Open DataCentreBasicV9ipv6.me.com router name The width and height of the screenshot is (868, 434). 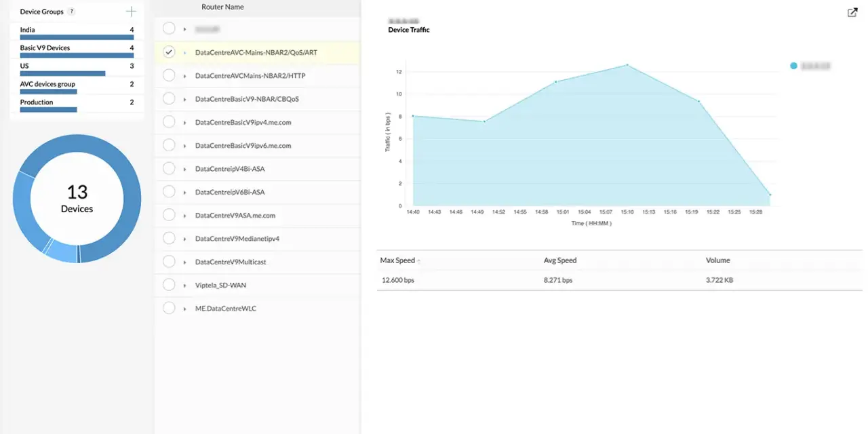click(243, 146)
